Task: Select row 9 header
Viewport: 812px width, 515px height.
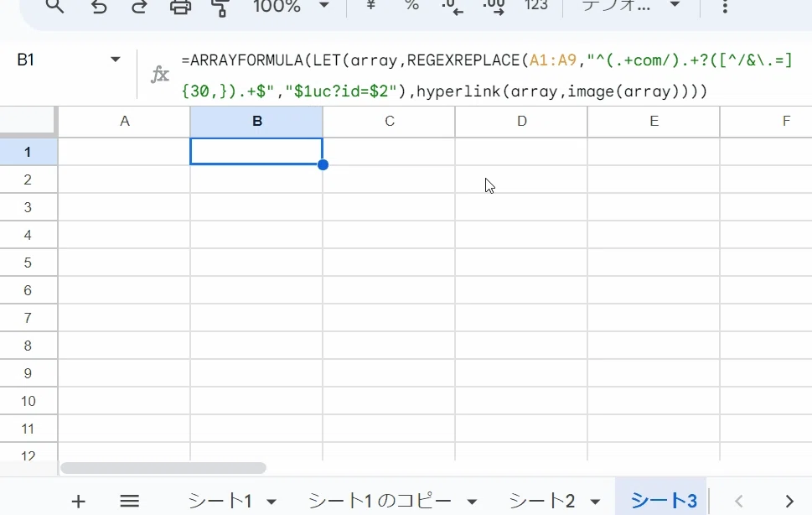Action: pos(28,373)
